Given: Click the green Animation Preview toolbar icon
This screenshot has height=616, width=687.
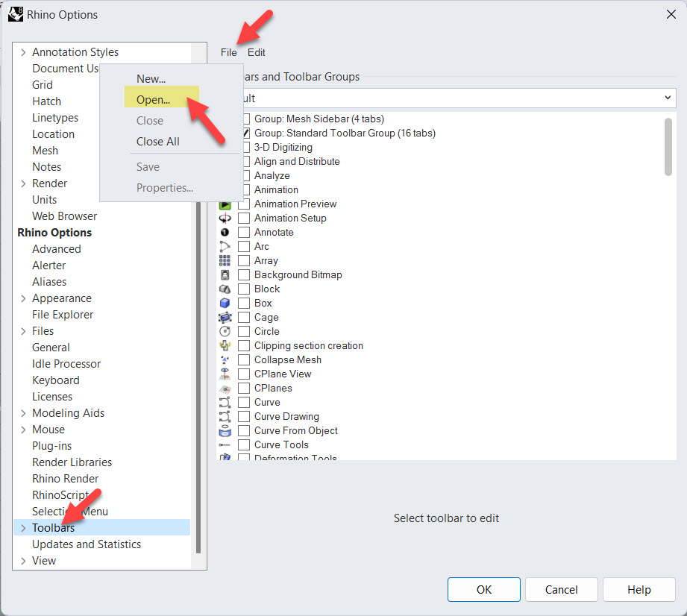Looking at the screenshot, I should [225, 204].
